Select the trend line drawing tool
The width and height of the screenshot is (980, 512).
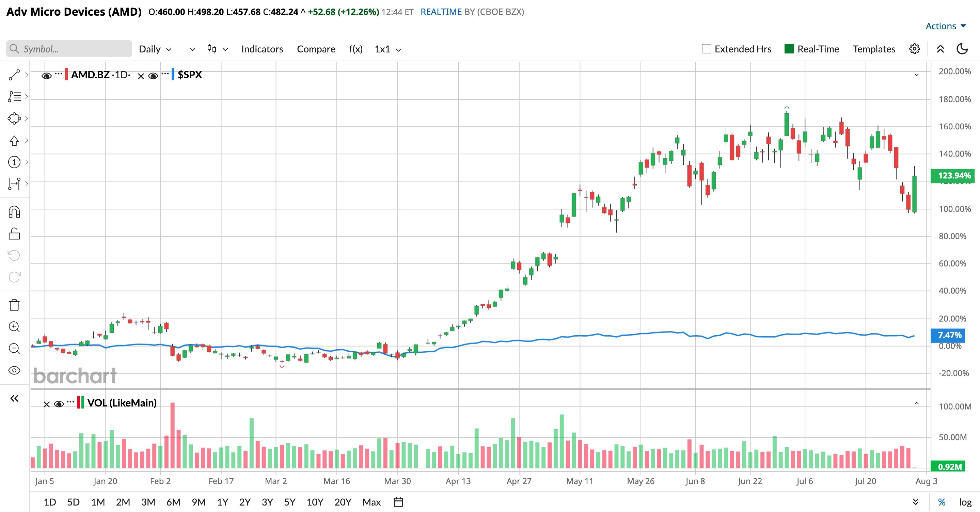click(14, 75)
